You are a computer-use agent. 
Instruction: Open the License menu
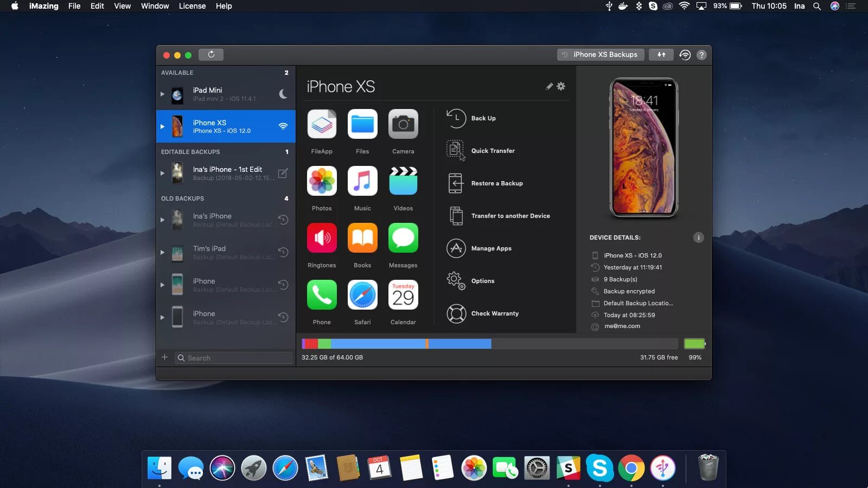point(192,6)
